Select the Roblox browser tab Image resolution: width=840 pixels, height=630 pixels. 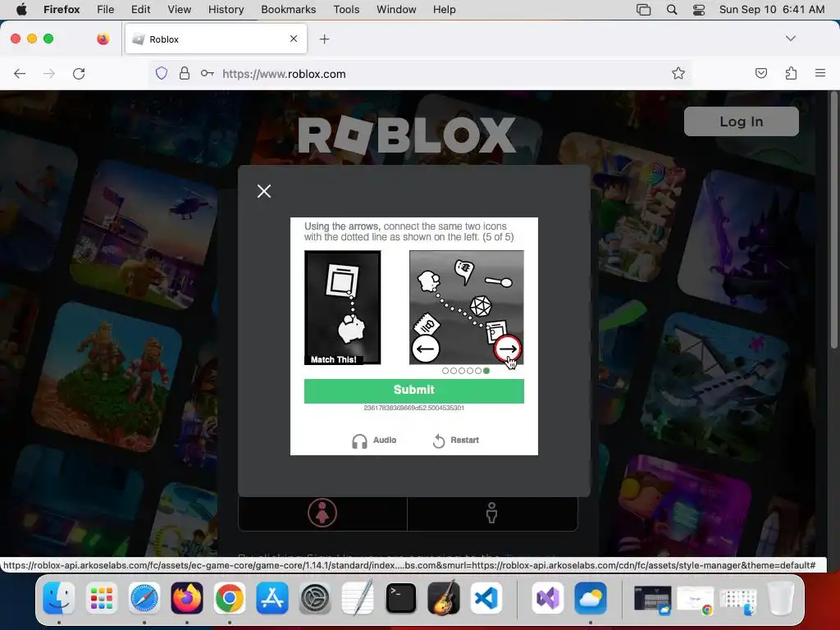pyautogui.click(x=216, y=39)
